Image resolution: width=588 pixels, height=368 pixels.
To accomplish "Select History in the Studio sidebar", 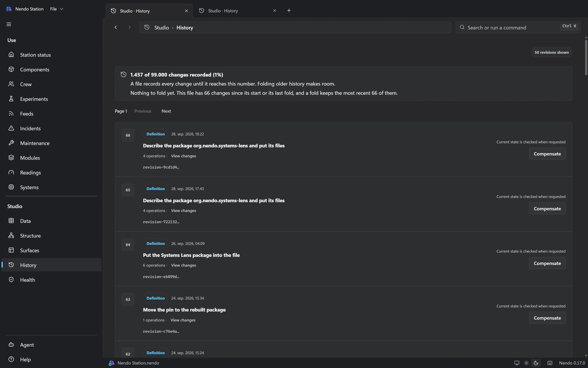I will pyautogui.click(x=51, y=265).
